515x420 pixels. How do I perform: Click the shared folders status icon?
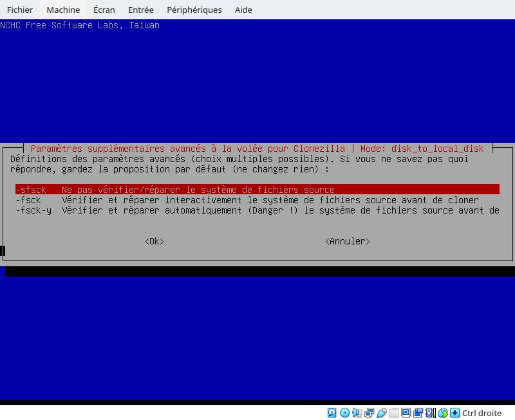coord(393,412)
